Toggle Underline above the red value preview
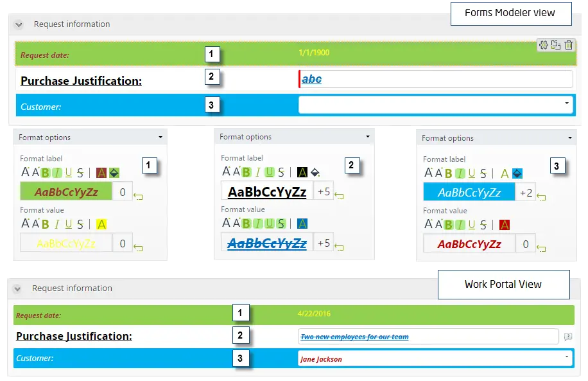Image resolution: width=588 pixels, height=381 pixels. pos(472,225)
